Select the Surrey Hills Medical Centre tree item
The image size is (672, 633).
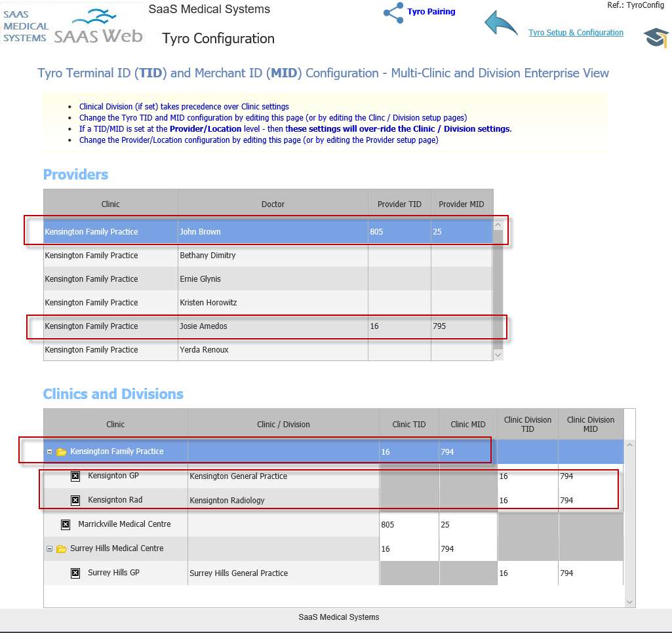coord(117,548)
